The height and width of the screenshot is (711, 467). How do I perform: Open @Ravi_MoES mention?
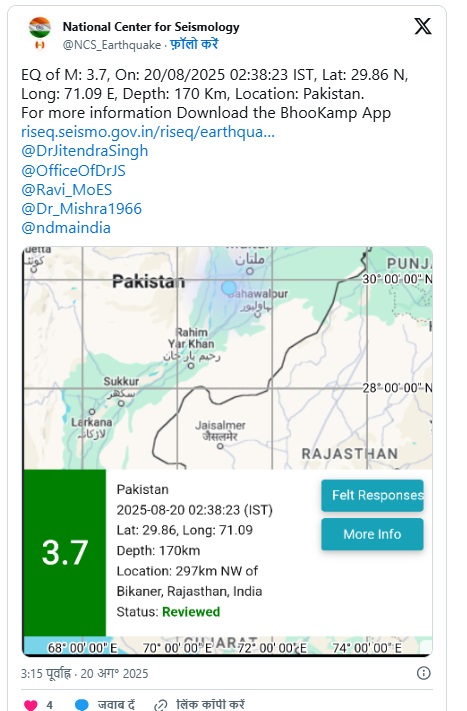66,190
